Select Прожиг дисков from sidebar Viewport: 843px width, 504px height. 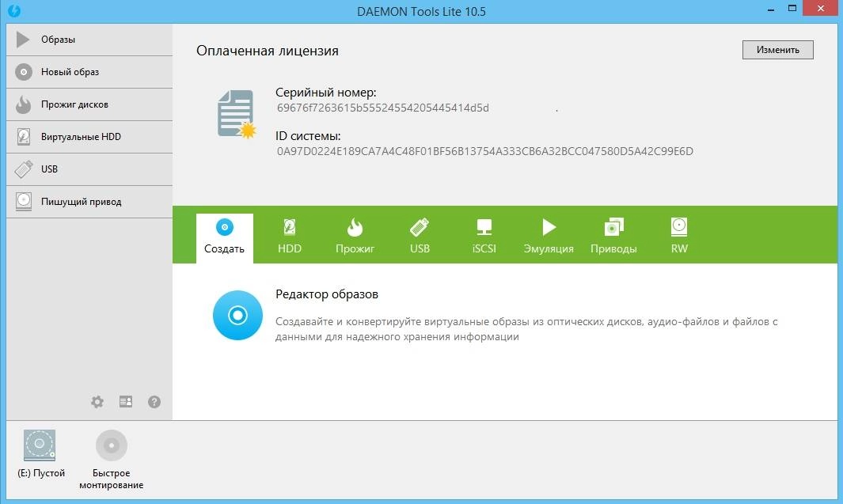(x=89, y=104)
